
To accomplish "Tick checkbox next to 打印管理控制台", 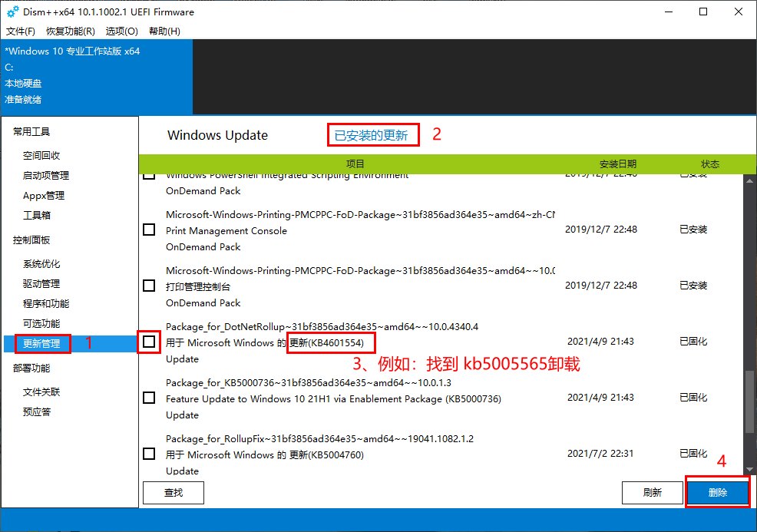I will click(149, 286).
